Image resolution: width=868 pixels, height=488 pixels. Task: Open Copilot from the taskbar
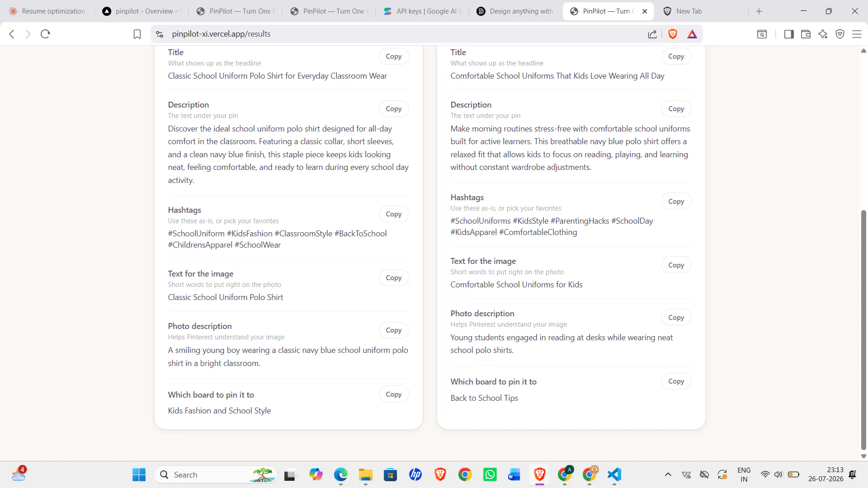(x=316, y=475)
